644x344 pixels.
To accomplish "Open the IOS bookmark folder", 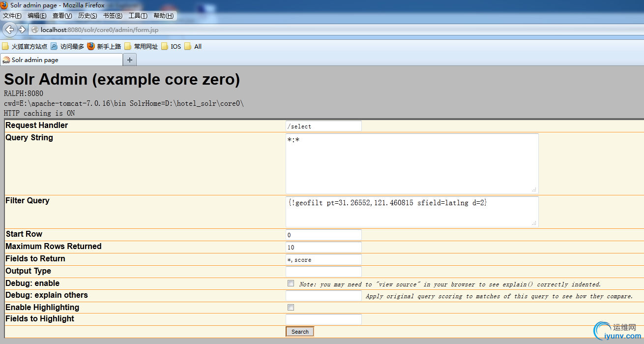I will click(171, 46).
